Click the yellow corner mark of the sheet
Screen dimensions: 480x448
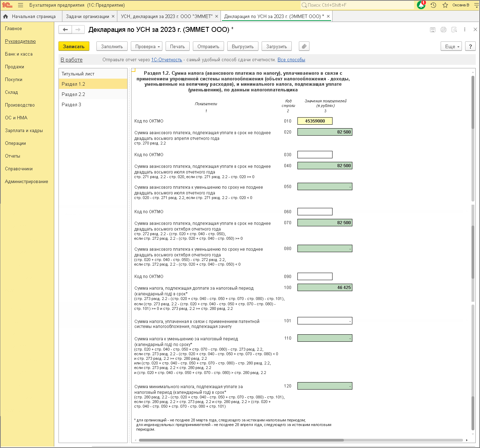pyautogui.click(x=134, y=70)
